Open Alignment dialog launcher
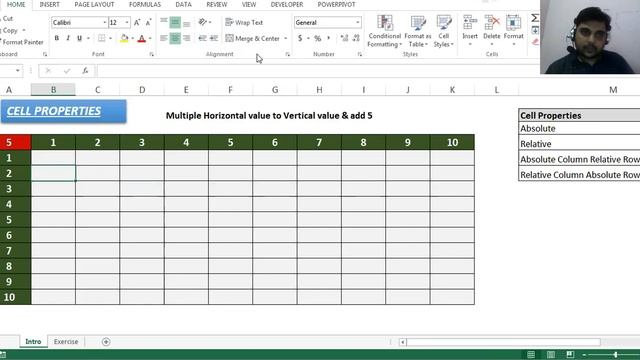The width and height of the screenshot is (640, 360). [287, 54]
